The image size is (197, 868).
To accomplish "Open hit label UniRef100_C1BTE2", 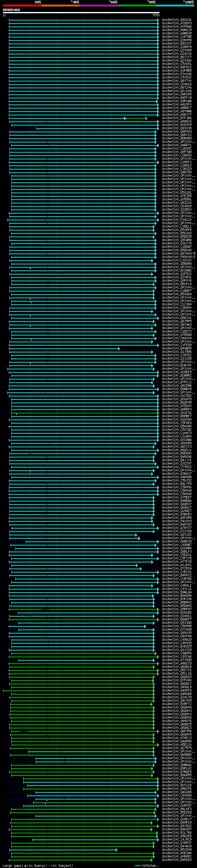I will point(176,355).
